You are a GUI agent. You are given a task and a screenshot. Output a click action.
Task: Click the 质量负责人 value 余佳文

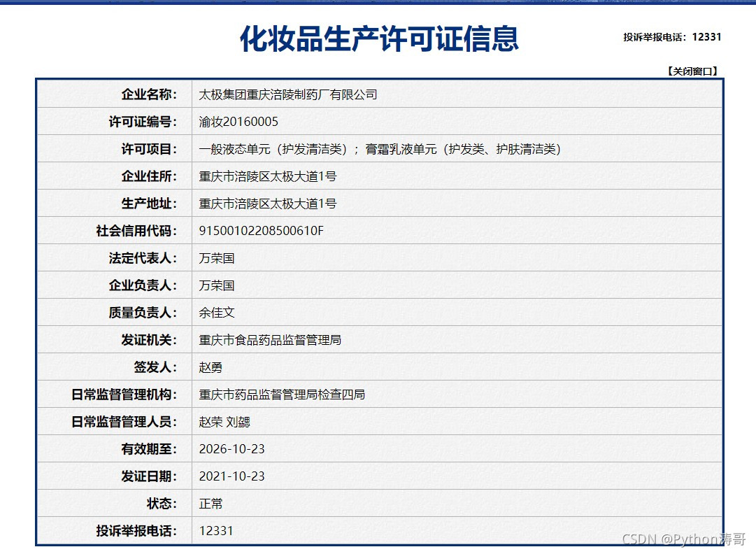(217, 312)
